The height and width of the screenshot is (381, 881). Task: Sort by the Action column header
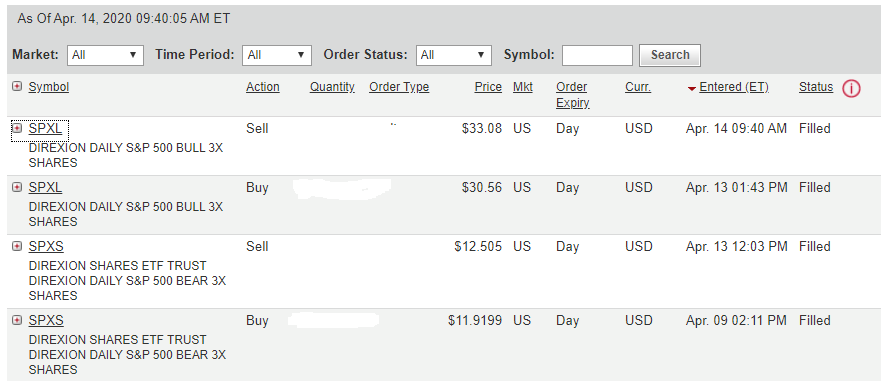tap(262, 87)
